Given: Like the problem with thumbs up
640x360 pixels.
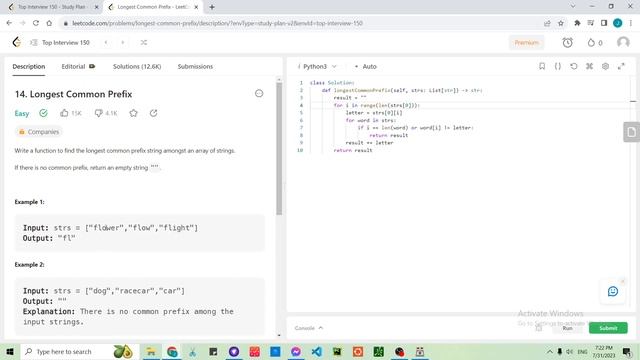Looking at the screenshot, I should [71, 113].
